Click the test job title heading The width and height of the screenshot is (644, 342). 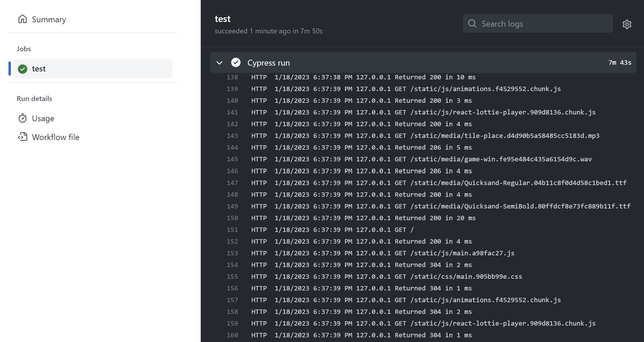(x=223, y=18)
